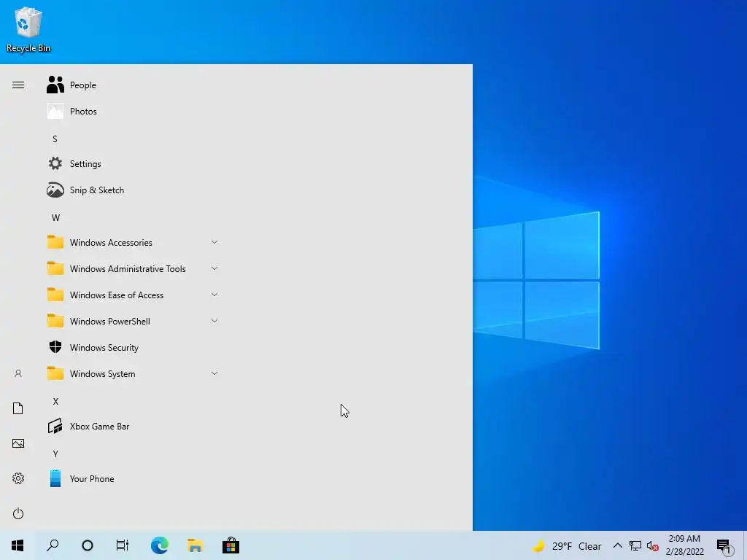Click the Windows Start button
The height and width of the screenshot is (560, 747).
click(18, 545)
